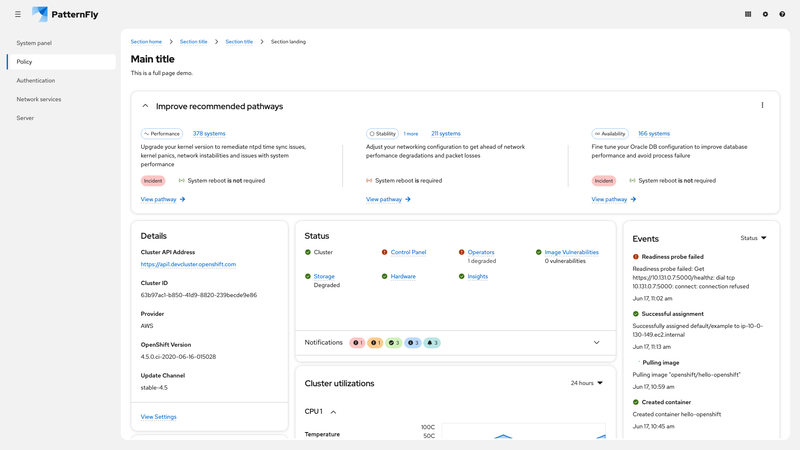The width and height of the screenshot is (800, 450).
Task: Click the Performance category label
Action: tap(161, 133)
